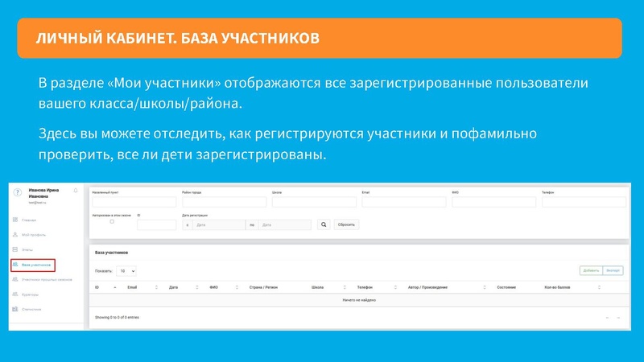Sort table by Email column arrows
Screen dimensions: 644x362
(156, 287)
